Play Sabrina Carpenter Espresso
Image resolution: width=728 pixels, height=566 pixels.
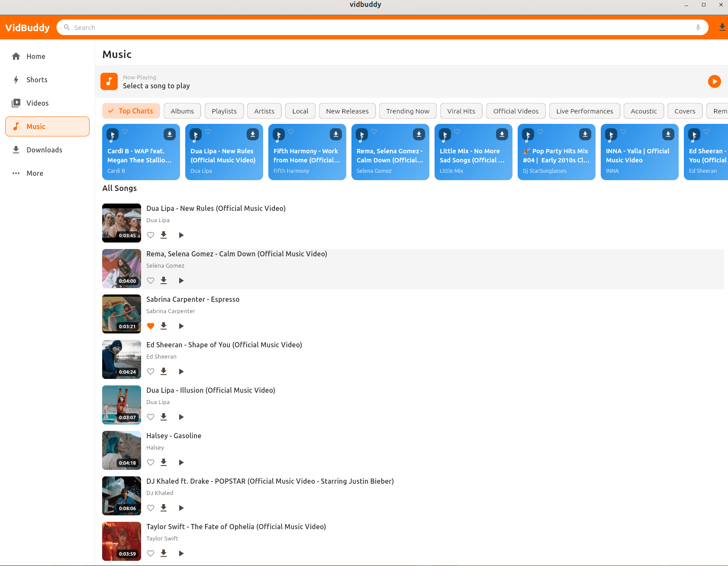click(181, 326)
